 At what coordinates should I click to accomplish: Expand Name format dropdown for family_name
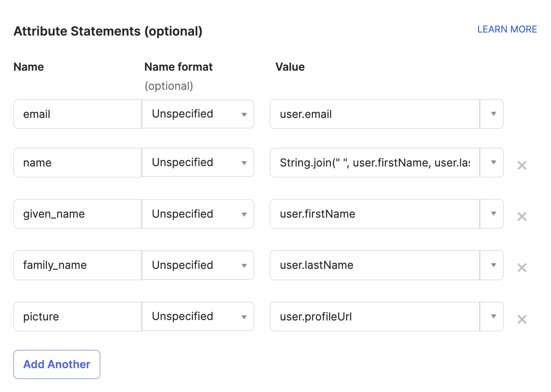198,265
